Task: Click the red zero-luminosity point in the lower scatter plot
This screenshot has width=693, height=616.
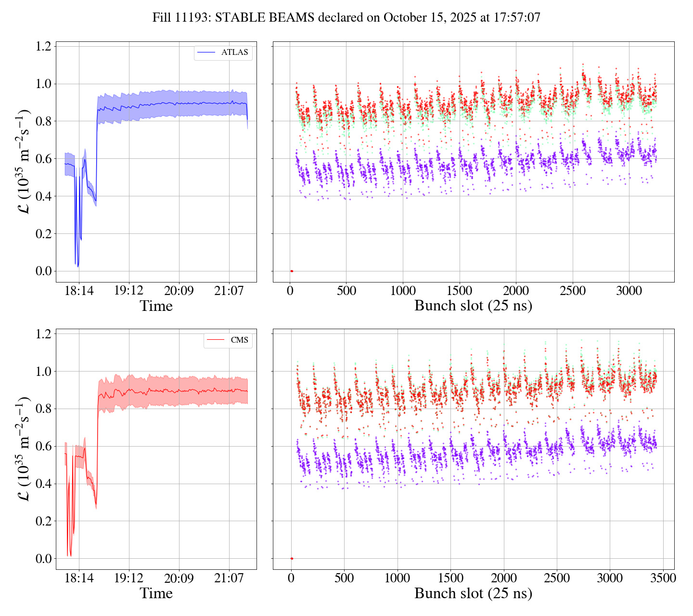Action: 291,558
